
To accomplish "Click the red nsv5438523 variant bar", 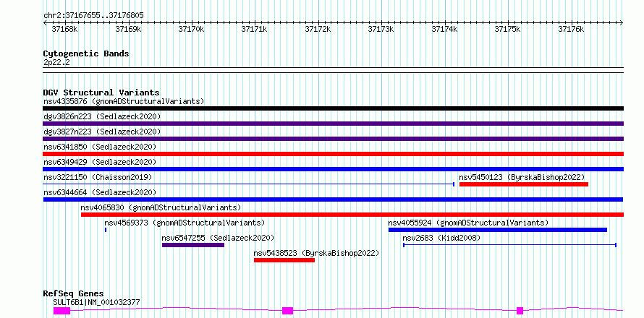I will click(284, 260).
